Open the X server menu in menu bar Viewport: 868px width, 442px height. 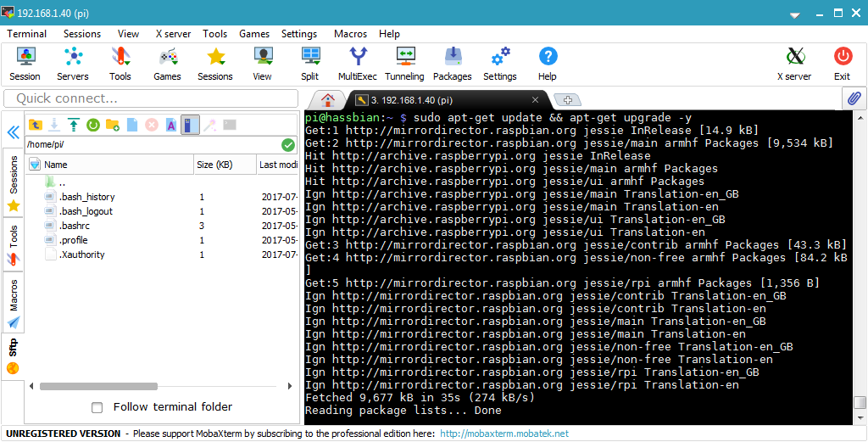(173, 34)
